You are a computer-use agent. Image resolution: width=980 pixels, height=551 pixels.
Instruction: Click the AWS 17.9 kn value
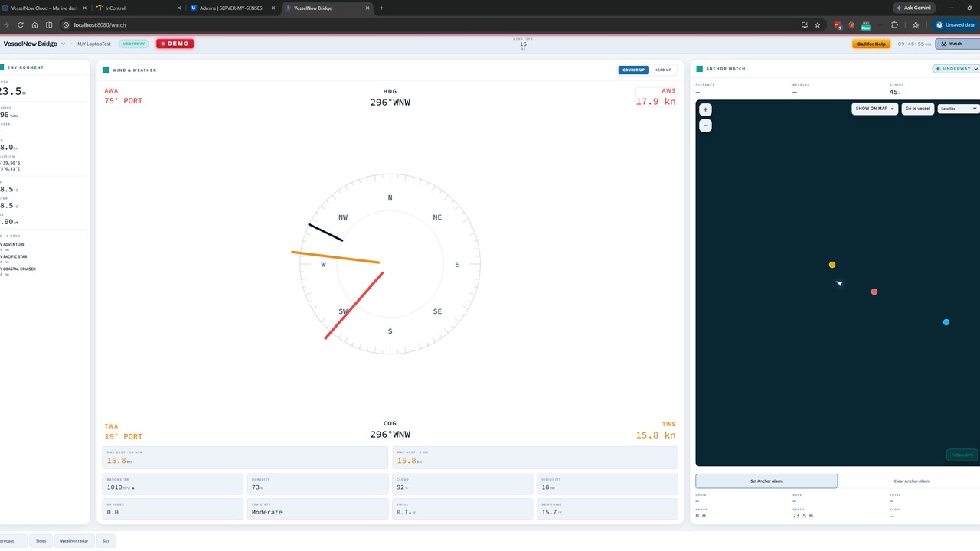click(x=655, y=101)
